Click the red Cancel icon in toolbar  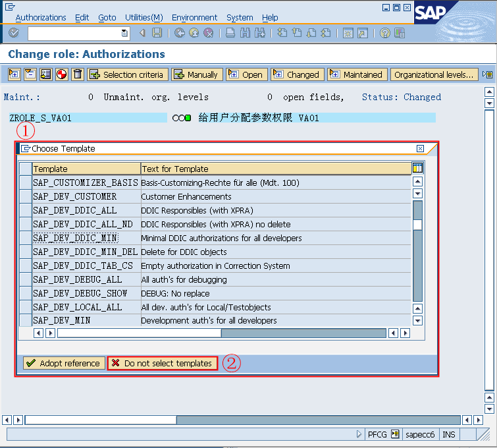pyautogui.click(x=208, y=33)
